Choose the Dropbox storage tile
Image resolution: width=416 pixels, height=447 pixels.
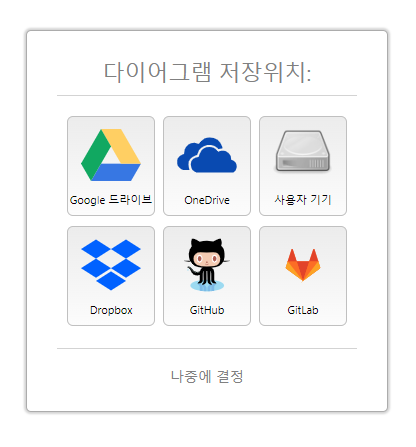pos(111,276)
